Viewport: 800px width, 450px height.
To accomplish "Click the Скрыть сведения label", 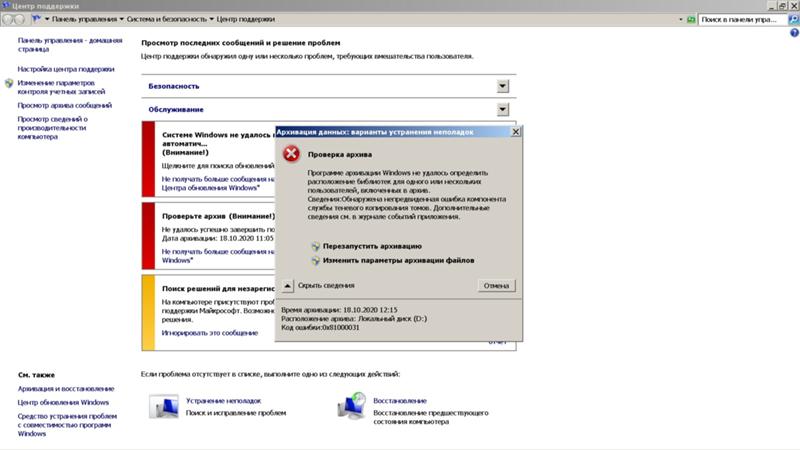I will pos(326,286).
